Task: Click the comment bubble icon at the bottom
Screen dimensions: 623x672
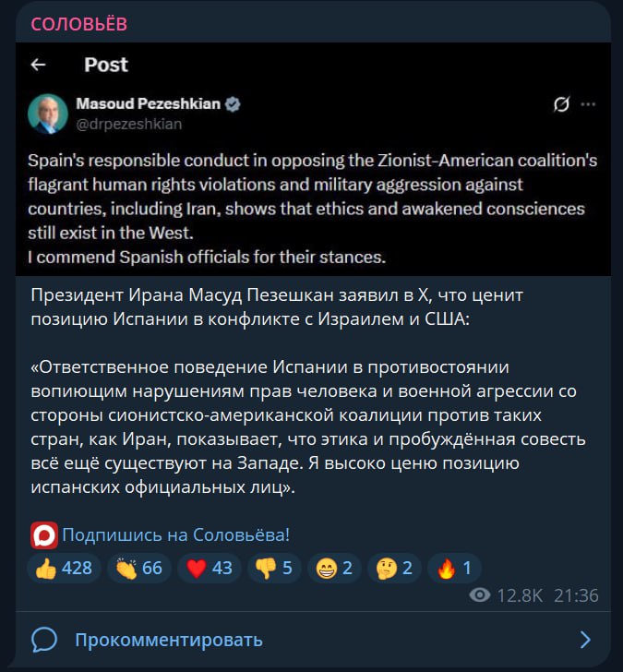Action: point(44,639)
